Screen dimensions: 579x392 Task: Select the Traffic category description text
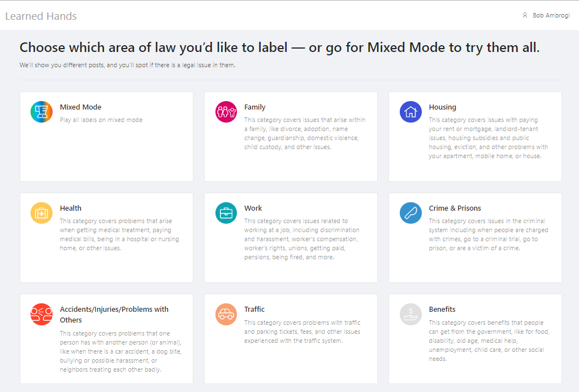(x=302, y=332)
